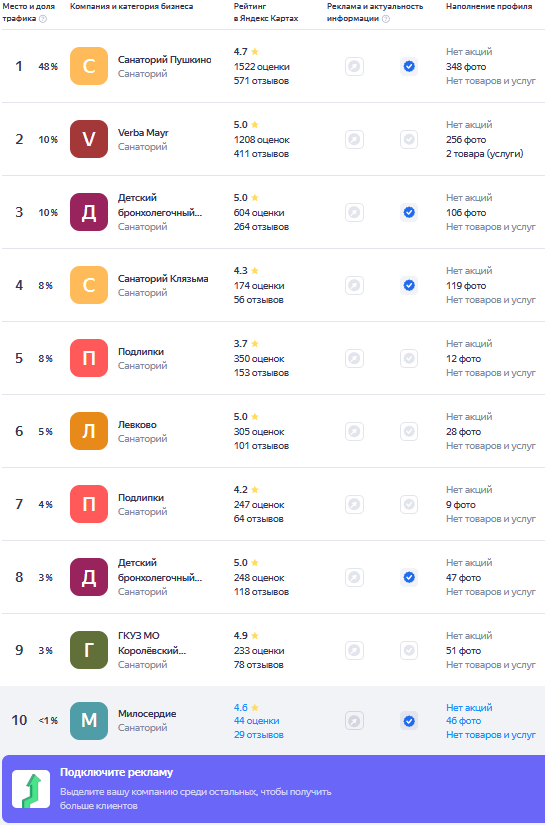Click the green arrow advertising banner icon
The height and width of the screenshot is (825, 545).
(x=31, y=789)
